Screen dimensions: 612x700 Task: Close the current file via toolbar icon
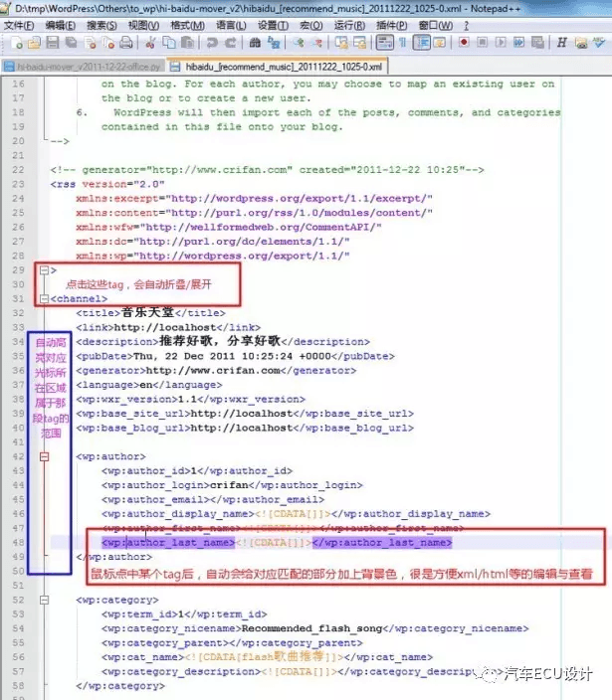point(91,43)
